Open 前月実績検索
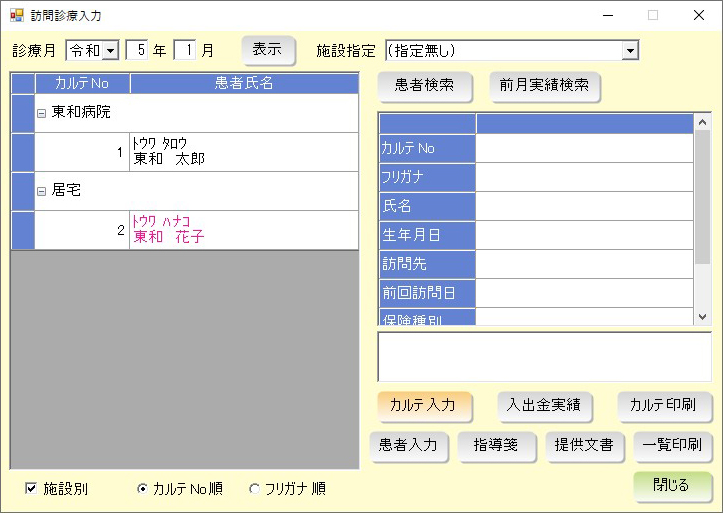The width and height of the screenshot is (723, 513). tap(545, 86)
